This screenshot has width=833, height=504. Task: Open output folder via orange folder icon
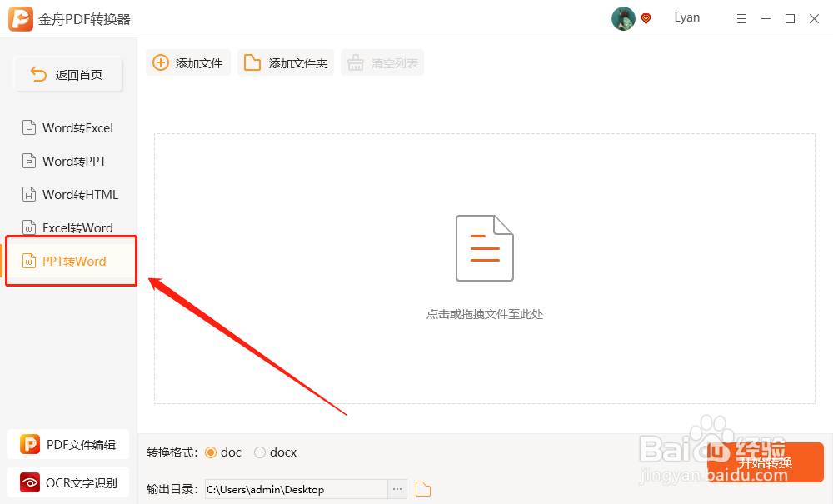[423, 489]
